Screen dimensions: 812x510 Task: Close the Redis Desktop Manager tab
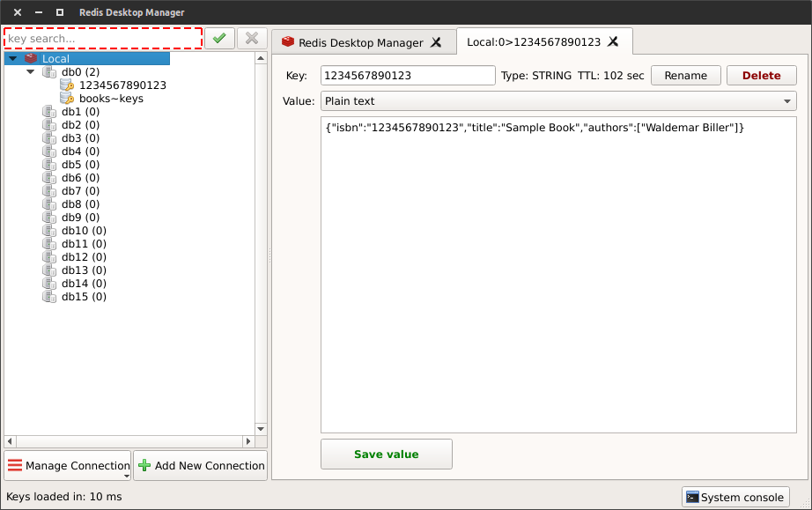(436, 42)
